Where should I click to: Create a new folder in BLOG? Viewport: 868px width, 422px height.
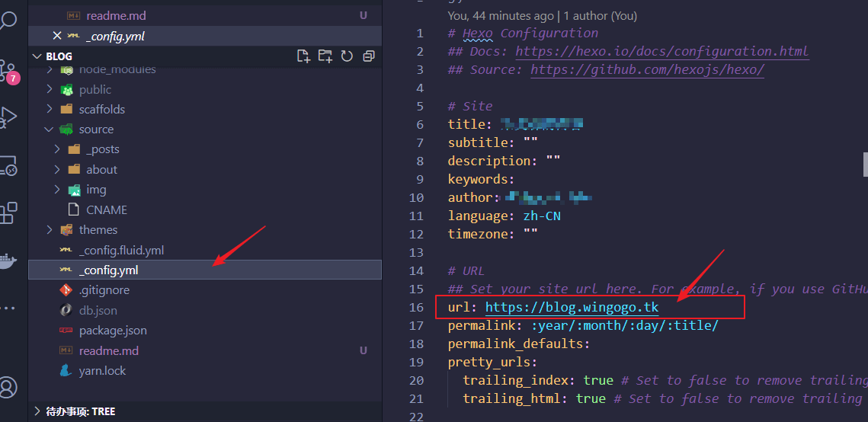tap(325, 56)
